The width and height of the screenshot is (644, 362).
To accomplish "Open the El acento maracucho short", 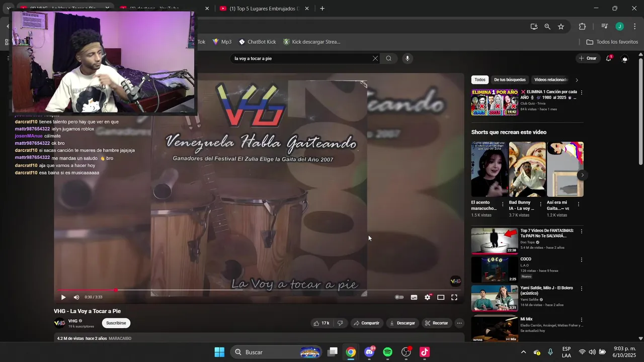I will (x=490, y=169).
